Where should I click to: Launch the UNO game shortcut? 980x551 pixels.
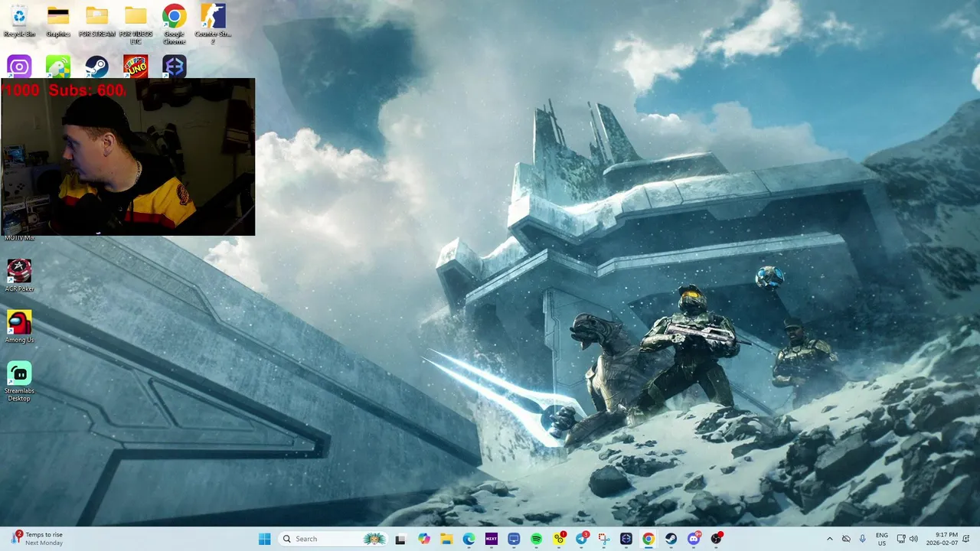(136, 67)
